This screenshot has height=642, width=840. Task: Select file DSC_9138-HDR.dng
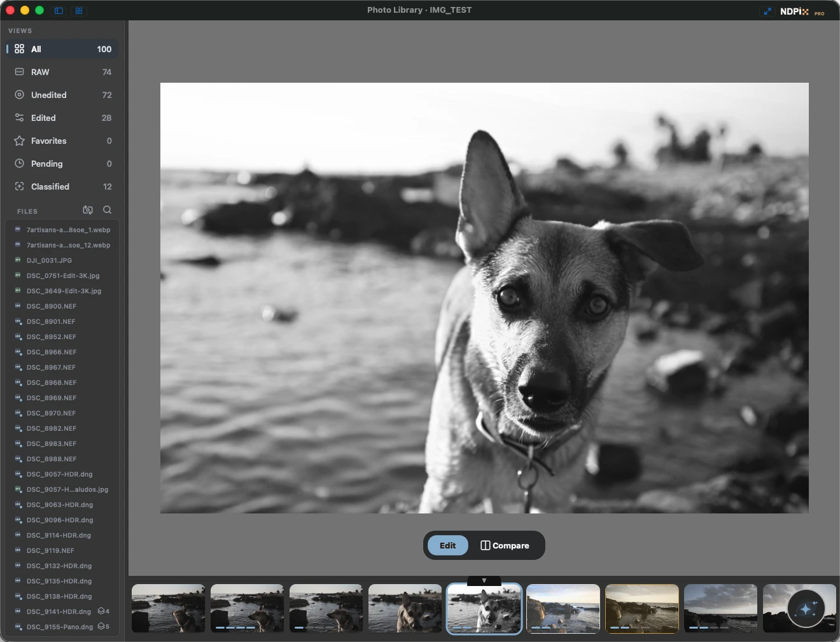pyautogui.click(x=62, y=596)
